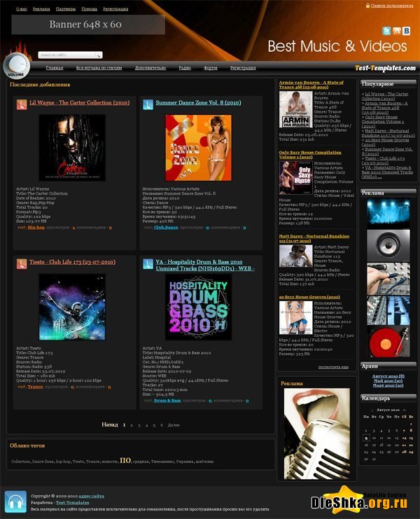The width and height of the screenshot is (420, 519).
Task: Click the magnifier icon in the search box
Action: 97,55
